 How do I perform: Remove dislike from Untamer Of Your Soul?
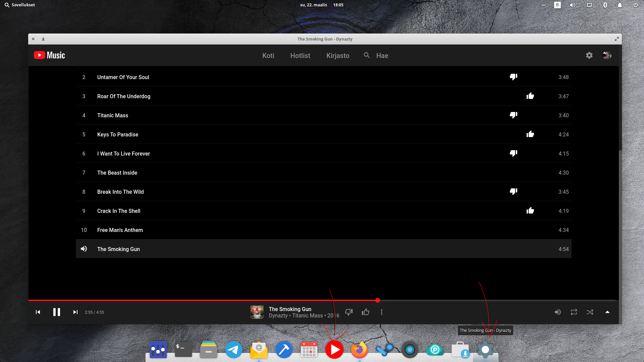tap(513, 77)
